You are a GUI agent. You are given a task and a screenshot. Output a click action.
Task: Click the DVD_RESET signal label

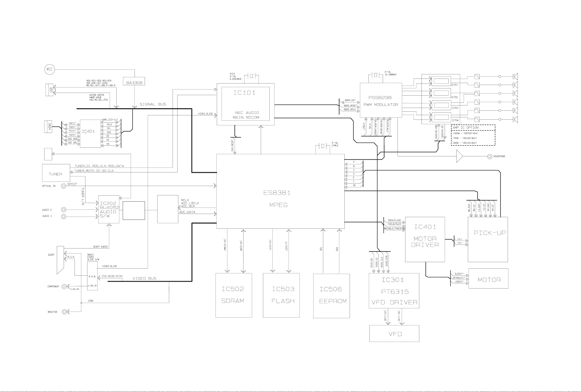pos(232,145)
